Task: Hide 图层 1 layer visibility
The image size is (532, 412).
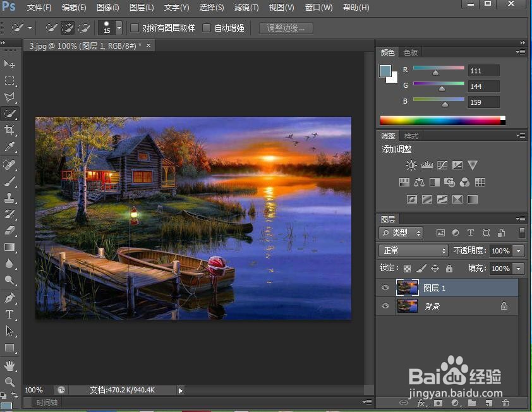Action: (385, 288)
